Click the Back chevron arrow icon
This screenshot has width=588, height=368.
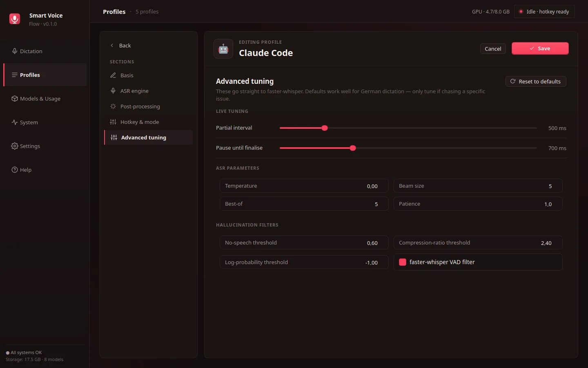pos(112,45)
